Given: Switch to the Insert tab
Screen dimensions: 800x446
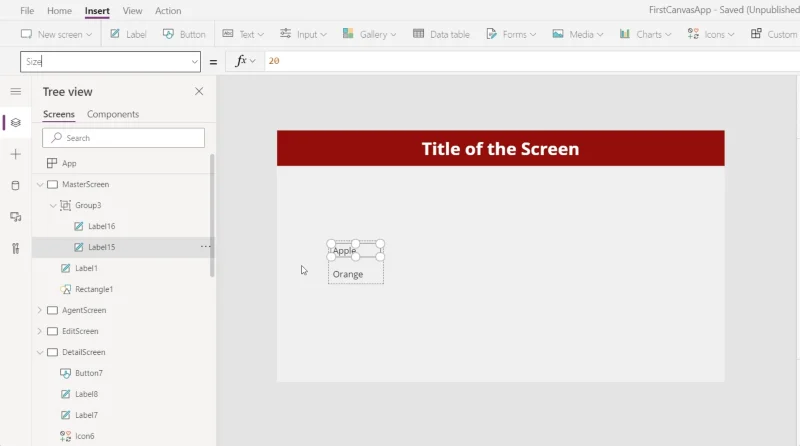Looking at the screenshot, I should [x=97, y=11].
